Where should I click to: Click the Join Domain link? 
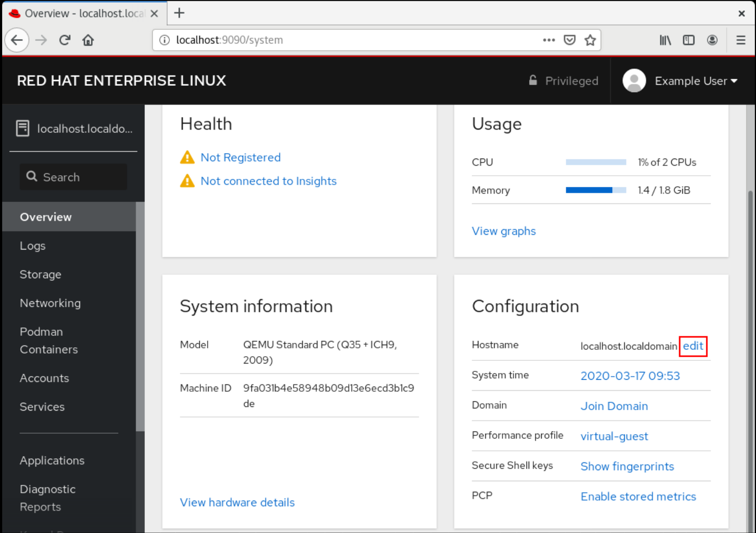click(x=614, y=406)
